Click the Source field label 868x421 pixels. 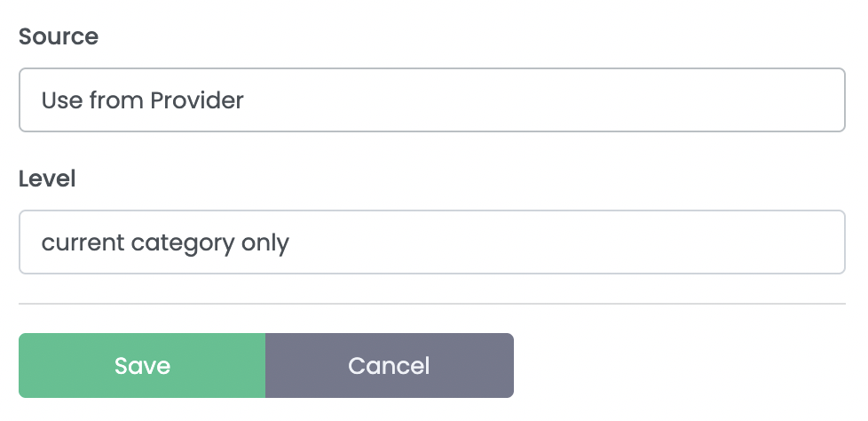59,36
